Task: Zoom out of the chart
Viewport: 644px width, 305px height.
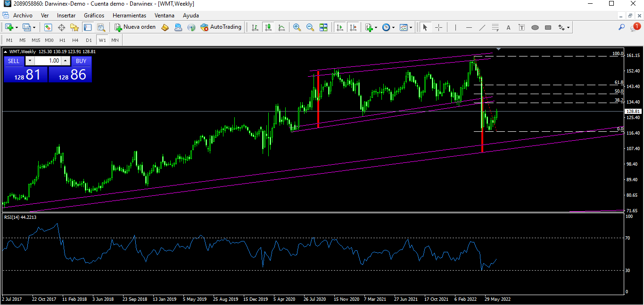Action: (x=310, y=27)
